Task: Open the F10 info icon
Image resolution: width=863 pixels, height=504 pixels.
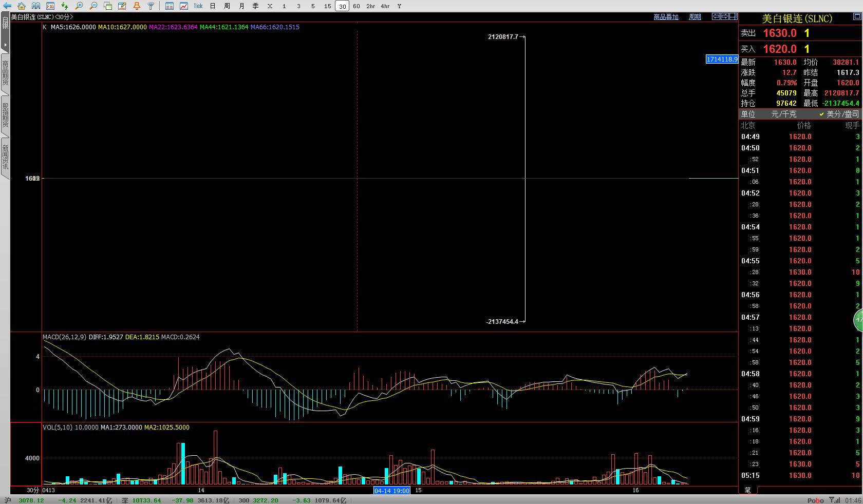Action: pos(50,6)
